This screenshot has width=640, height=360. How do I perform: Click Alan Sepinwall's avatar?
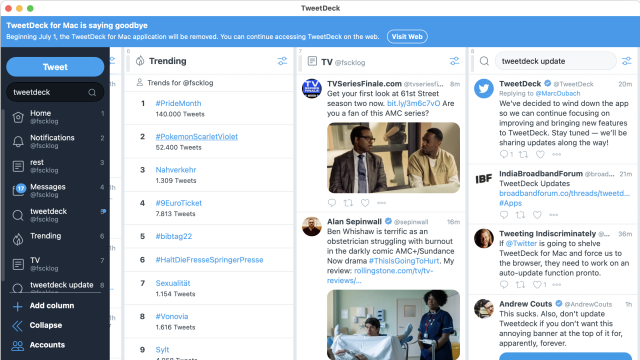[x=311, y=227]
